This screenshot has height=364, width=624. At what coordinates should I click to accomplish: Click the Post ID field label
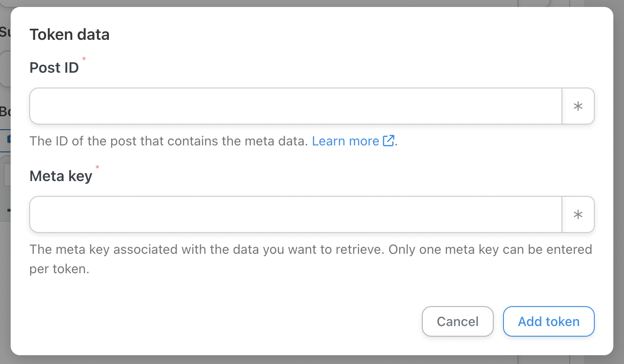54,68
